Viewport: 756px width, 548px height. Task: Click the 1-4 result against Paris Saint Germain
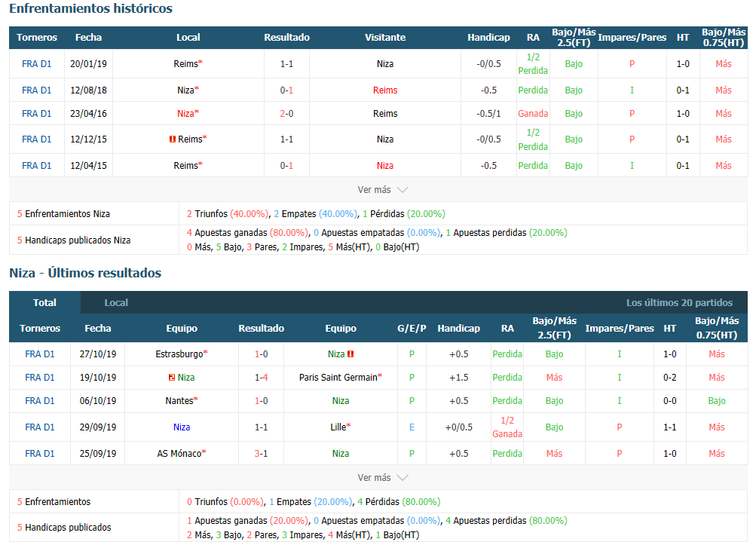coord(262,378)
